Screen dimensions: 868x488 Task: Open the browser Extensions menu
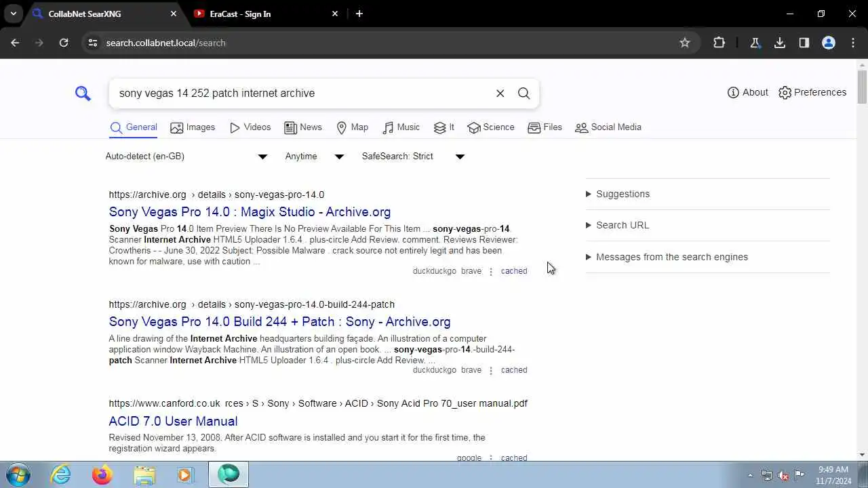point(719,43)
